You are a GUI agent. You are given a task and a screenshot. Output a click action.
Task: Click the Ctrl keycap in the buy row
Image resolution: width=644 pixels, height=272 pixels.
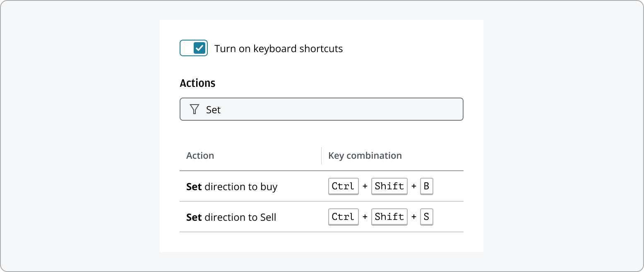tap(343, 186)
